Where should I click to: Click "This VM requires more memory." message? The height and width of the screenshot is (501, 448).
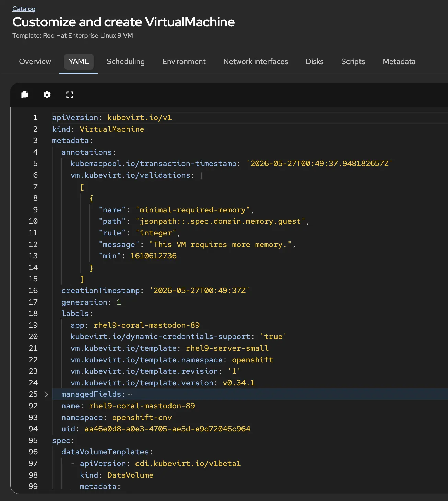point(220,245)
